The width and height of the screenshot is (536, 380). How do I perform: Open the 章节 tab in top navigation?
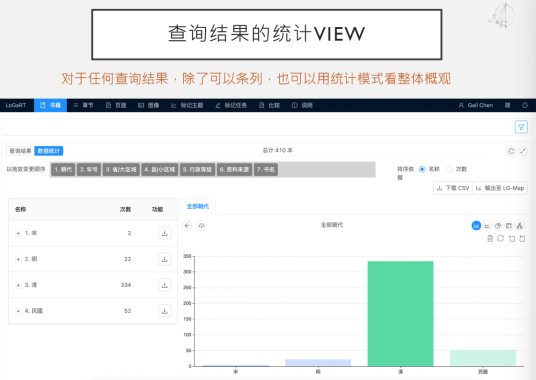coord(83,105)
